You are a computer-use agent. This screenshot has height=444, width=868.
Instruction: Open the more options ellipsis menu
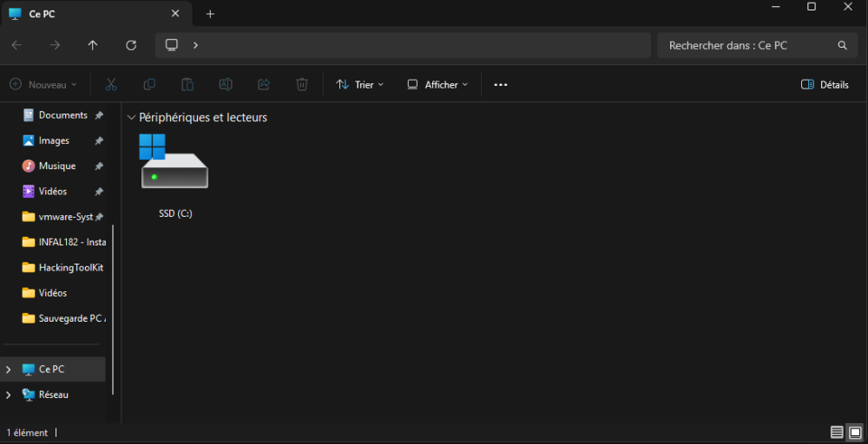pos(500,84)
